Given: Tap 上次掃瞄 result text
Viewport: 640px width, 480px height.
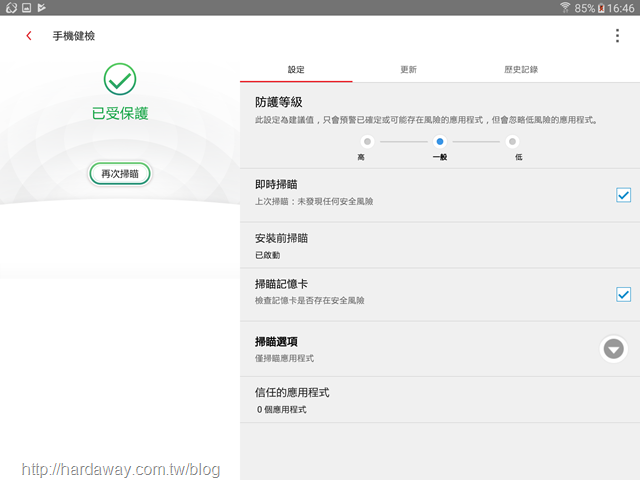Looking at the screenshot, I should pos(314,201).
